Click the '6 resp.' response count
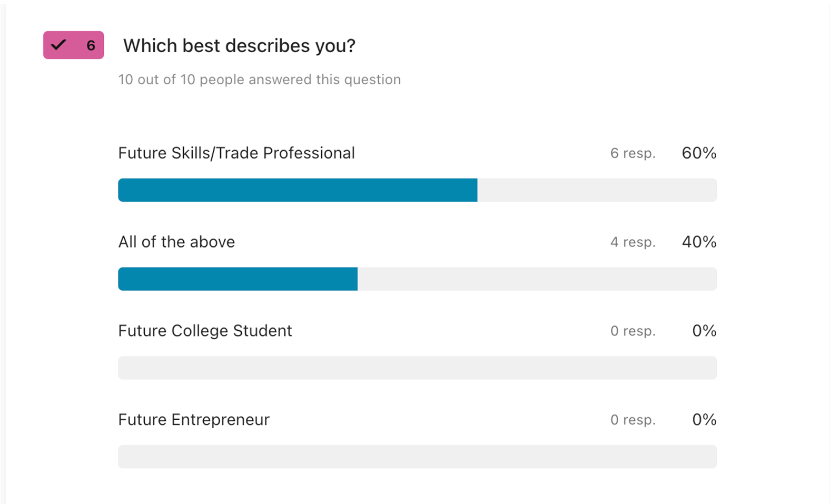This screenshot has width=830, height=504. [633, 153]
